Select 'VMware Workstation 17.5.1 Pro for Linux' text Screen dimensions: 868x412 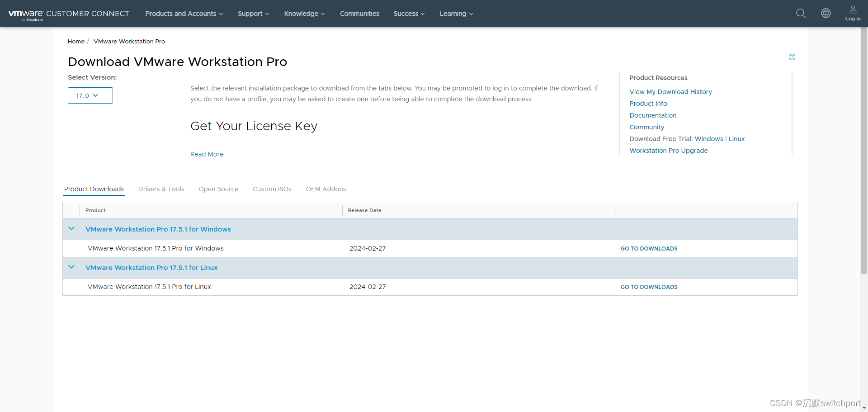point(149,287)
